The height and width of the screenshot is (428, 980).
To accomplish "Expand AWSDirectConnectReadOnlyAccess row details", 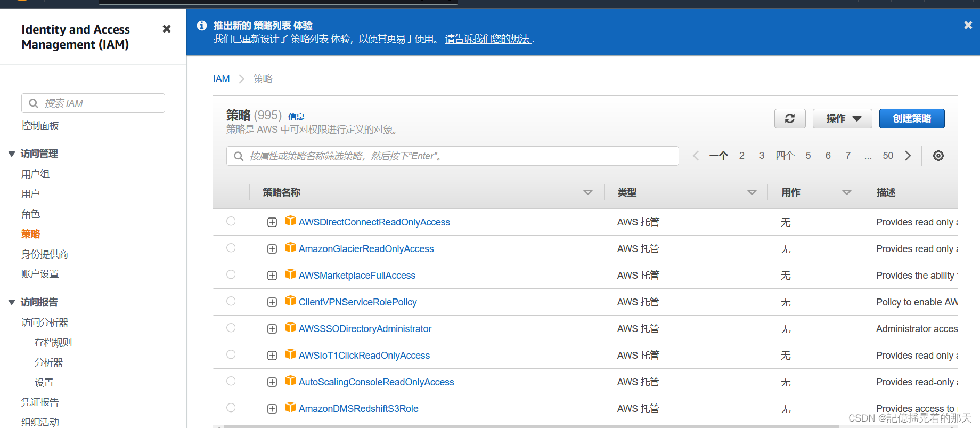I will [272, 222].
